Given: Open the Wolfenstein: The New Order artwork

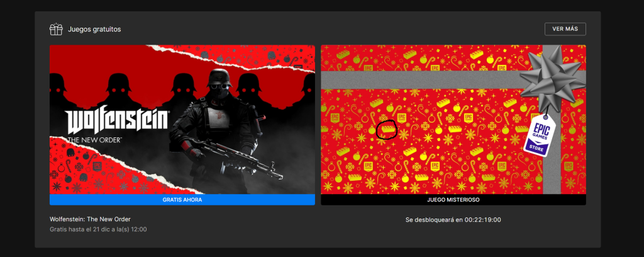Looking at the screenshot, I should (182, 119).
